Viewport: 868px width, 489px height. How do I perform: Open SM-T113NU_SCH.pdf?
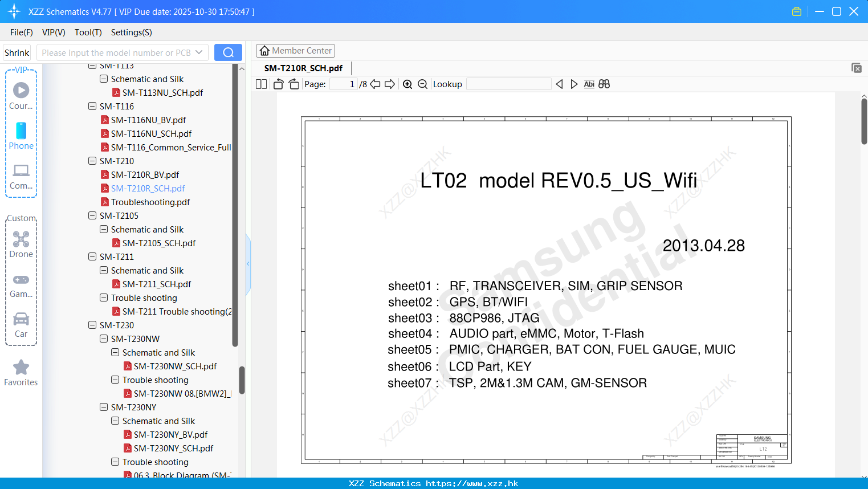(x=162, y=92)
